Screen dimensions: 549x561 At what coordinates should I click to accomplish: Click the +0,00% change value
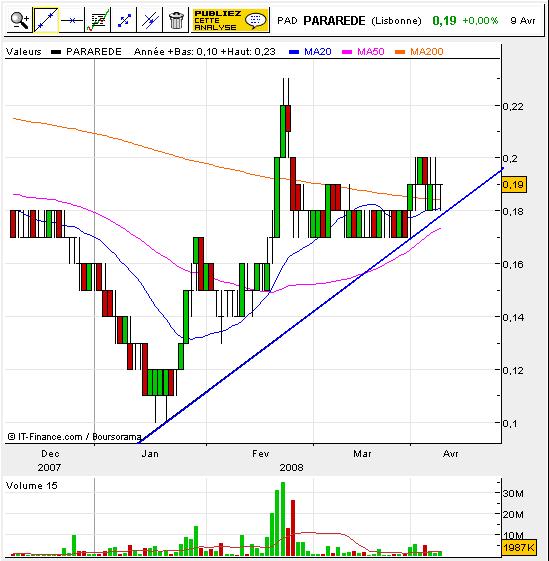pos(480,20)
